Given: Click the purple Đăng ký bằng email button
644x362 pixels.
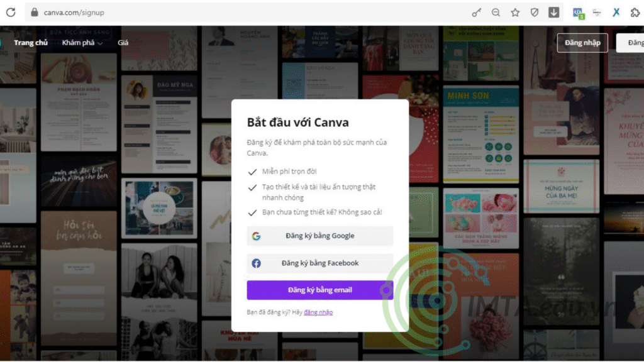Looking at the screenshot, I should (320, 290).
